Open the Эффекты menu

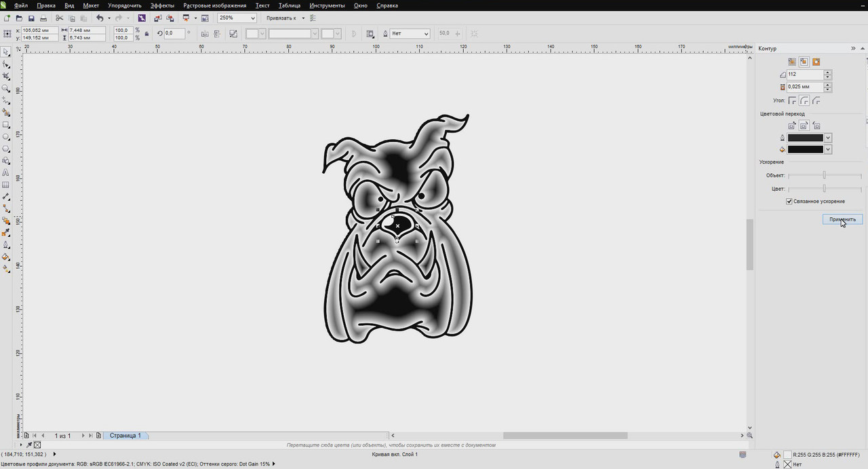[x=162, y=5]
